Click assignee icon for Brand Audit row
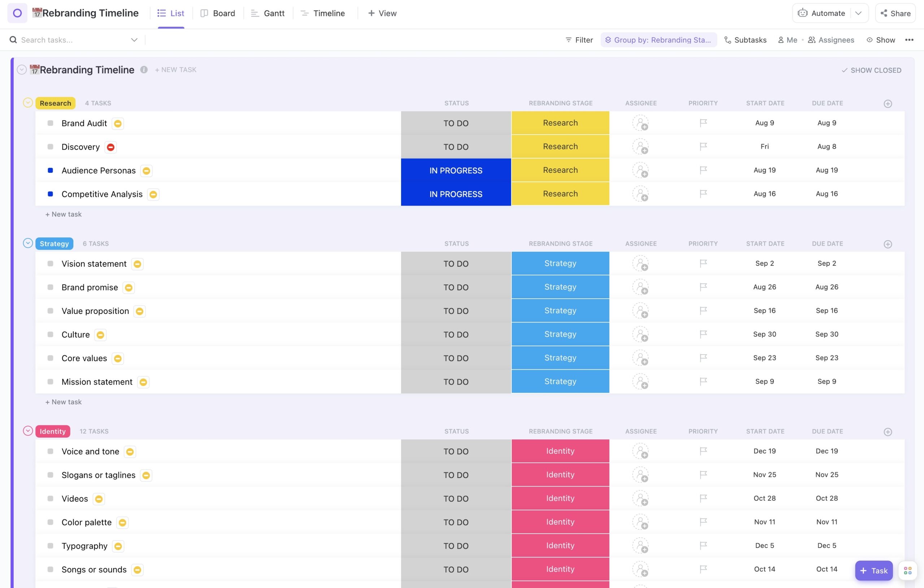The height and width of the screenshot is (588, 924). click(x=640, y=123)
